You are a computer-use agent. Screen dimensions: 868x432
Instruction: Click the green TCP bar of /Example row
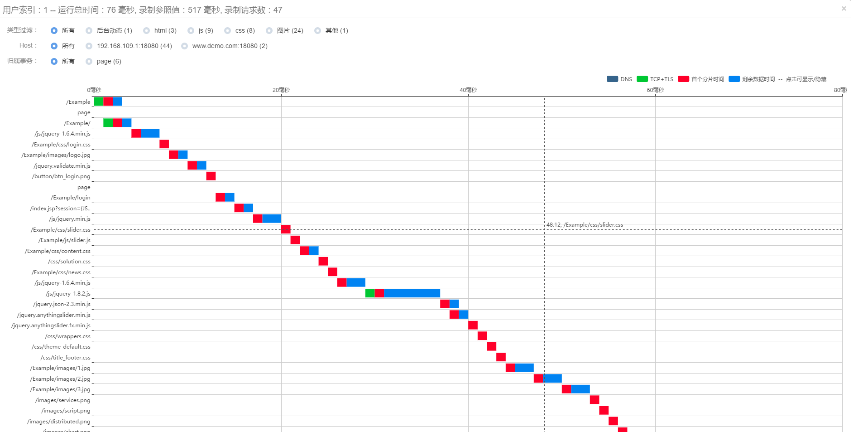click(x=99, y=102)
